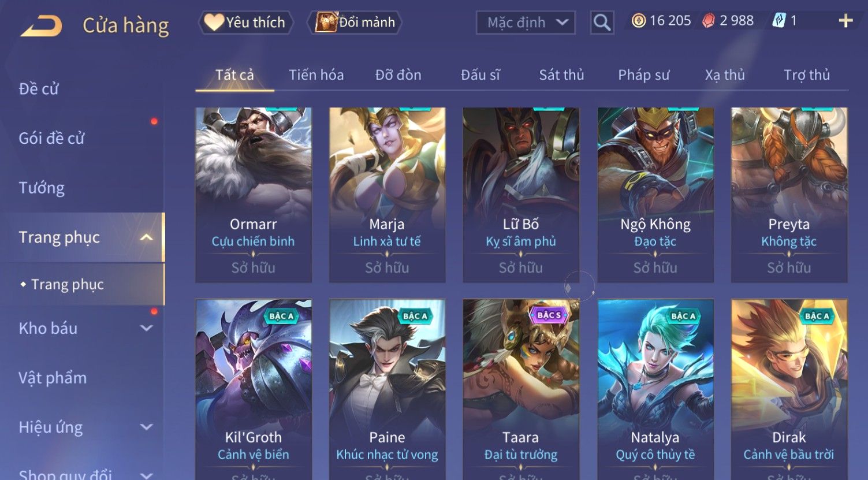The height and width of the screenshot is (480, 868).
Task: Switch to the Pháp sư tab
Action: coord(643,75)
